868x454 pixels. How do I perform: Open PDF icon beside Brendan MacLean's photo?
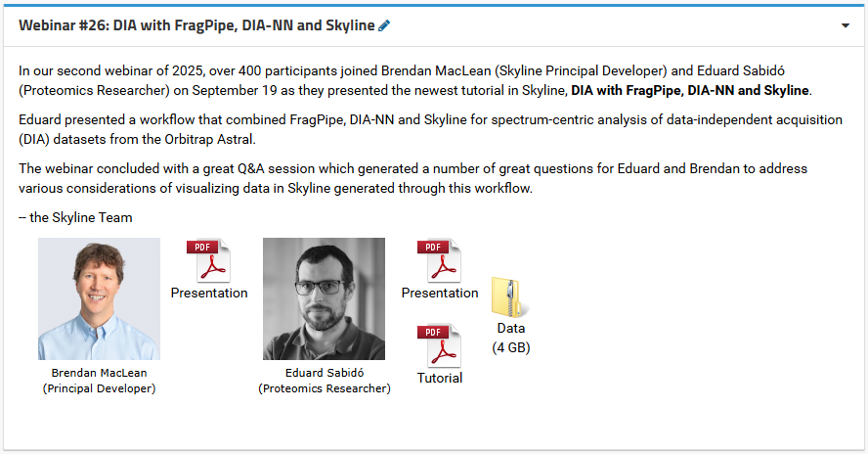click(x=208, y=260)
